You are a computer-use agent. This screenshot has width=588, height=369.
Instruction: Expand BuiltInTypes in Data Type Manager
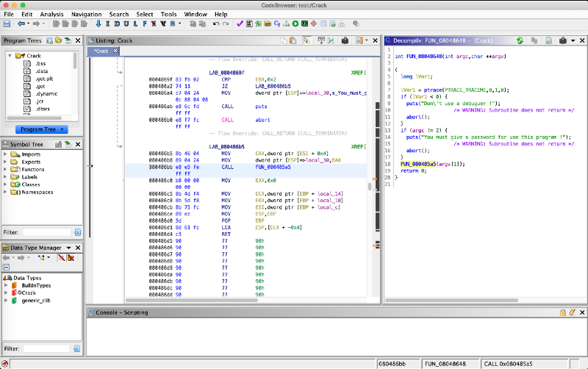coord(6,285)
